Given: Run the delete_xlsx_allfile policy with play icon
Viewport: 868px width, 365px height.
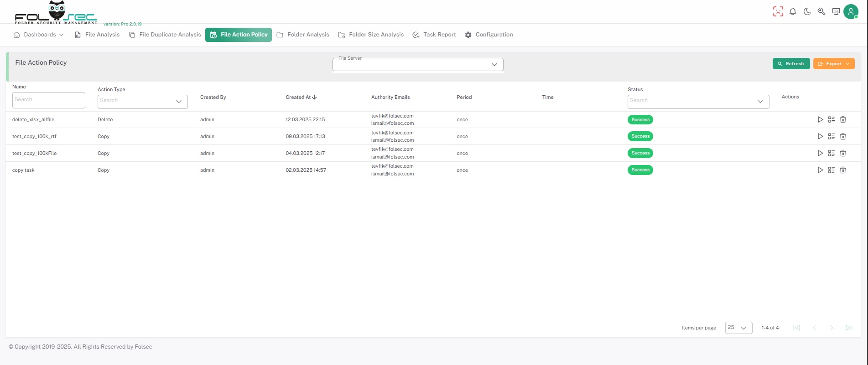Looking at the screenshot, I should pyautogui.click(x=820, y=119).
